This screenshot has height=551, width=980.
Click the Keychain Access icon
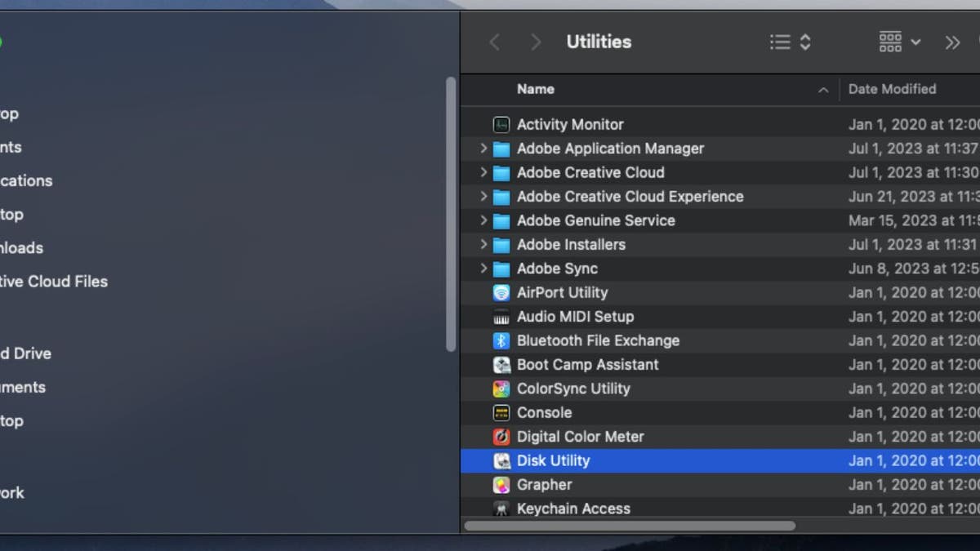501,509
